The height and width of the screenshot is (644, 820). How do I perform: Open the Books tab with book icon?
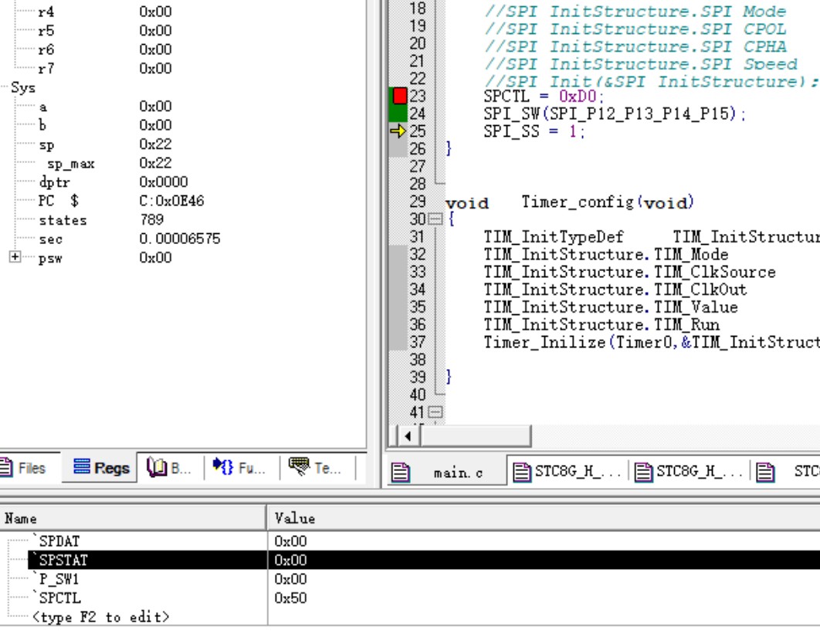168,468
